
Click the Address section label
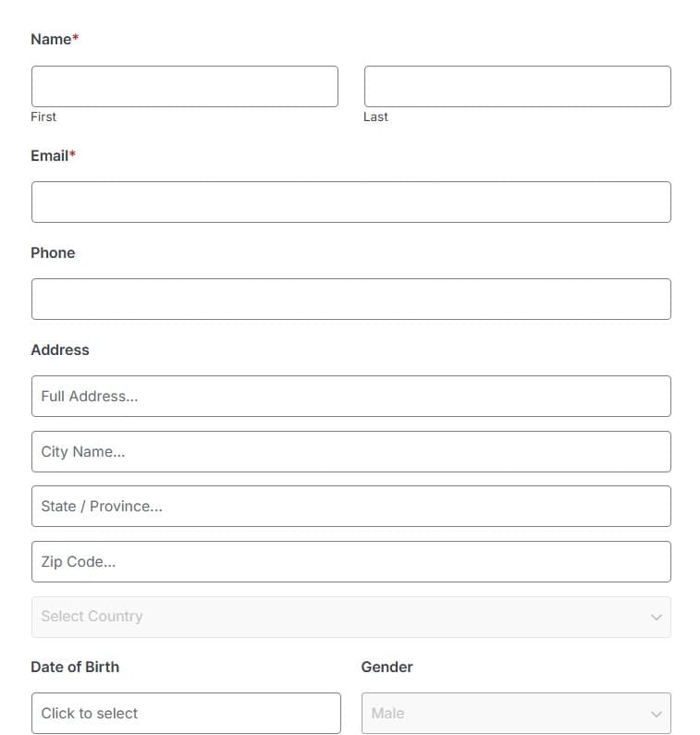(60, 349)
